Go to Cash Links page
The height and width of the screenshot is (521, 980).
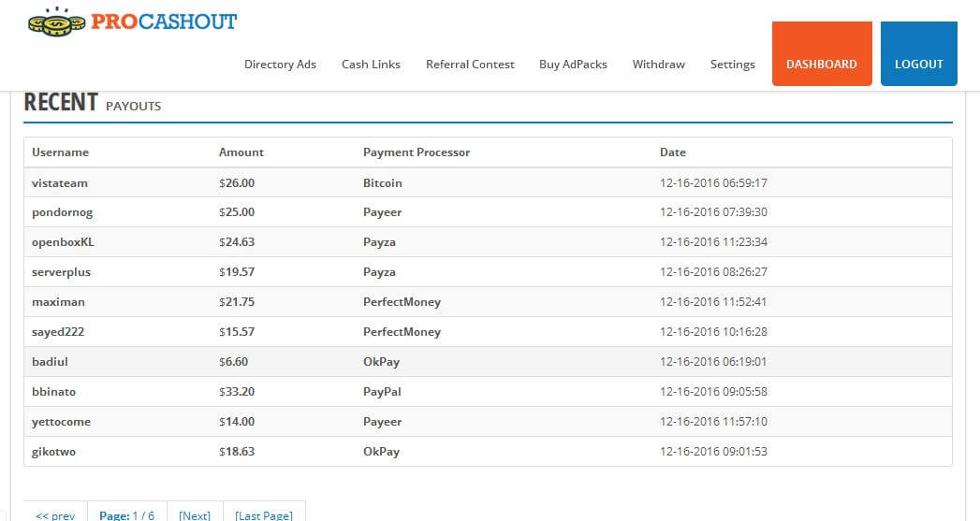point(371,65)
